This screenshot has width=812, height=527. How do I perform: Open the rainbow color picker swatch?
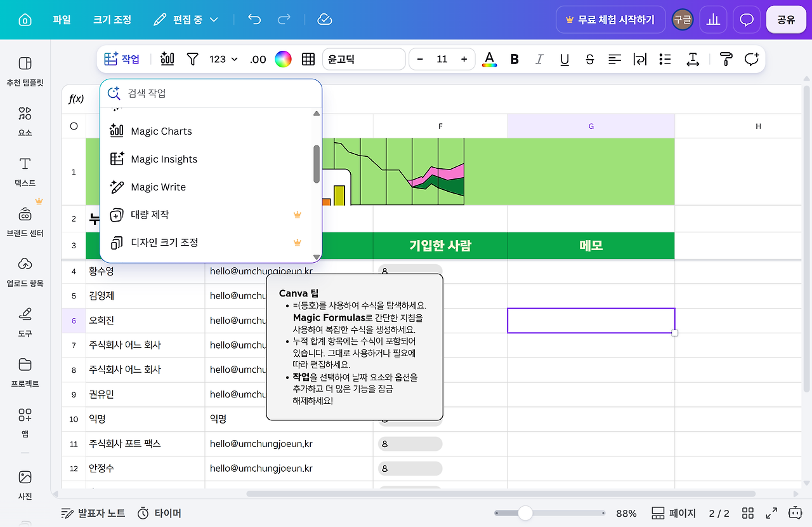(x=283, y=59)
